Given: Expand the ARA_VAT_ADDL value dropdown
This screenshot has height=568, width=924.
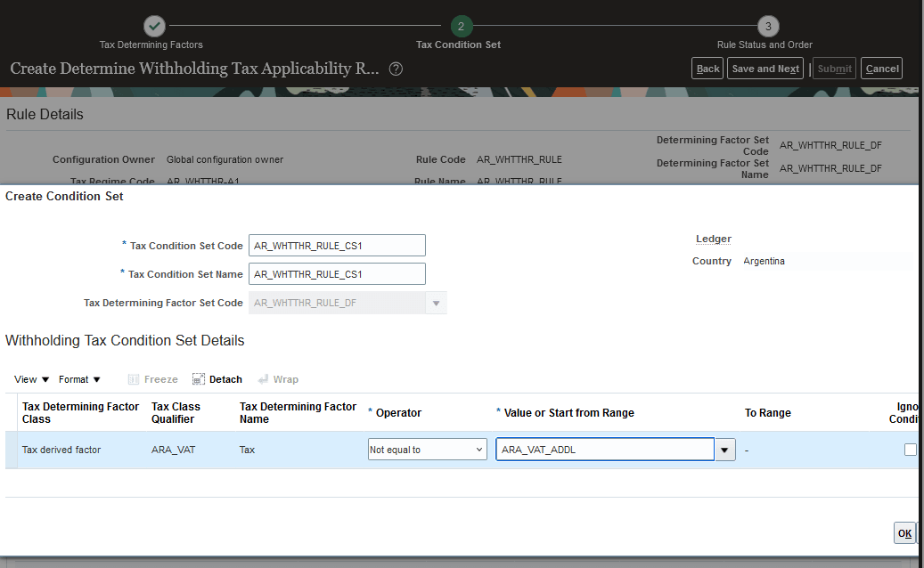Looking at the screenshot, I should [724, 449].
